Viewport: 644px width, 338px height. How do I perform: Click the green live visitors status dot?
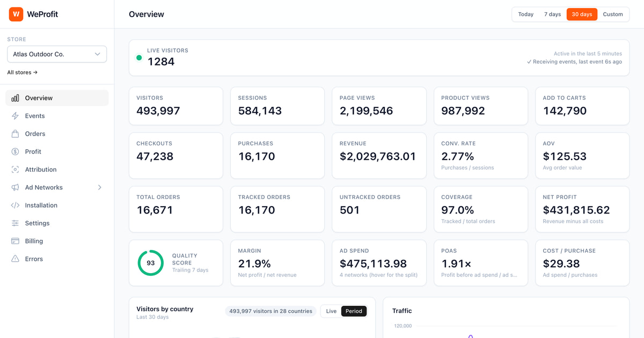tap(139, 57)
